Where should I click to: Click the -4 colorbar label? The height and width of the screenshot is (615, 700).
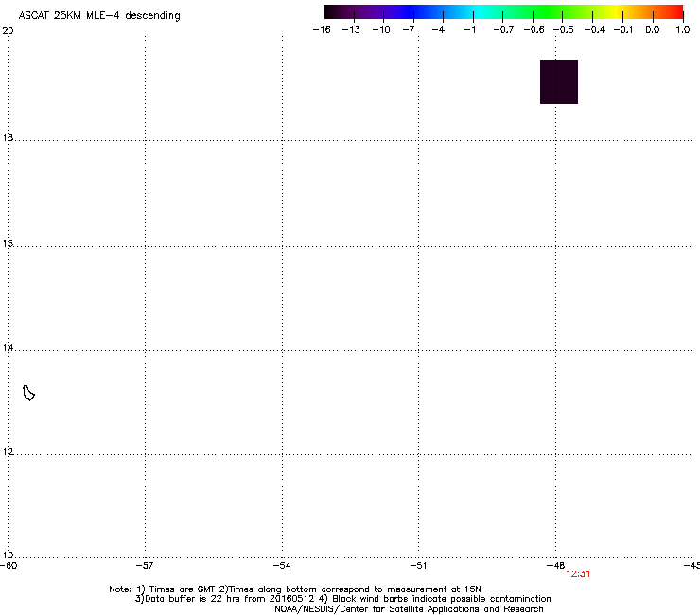point(438,30)
